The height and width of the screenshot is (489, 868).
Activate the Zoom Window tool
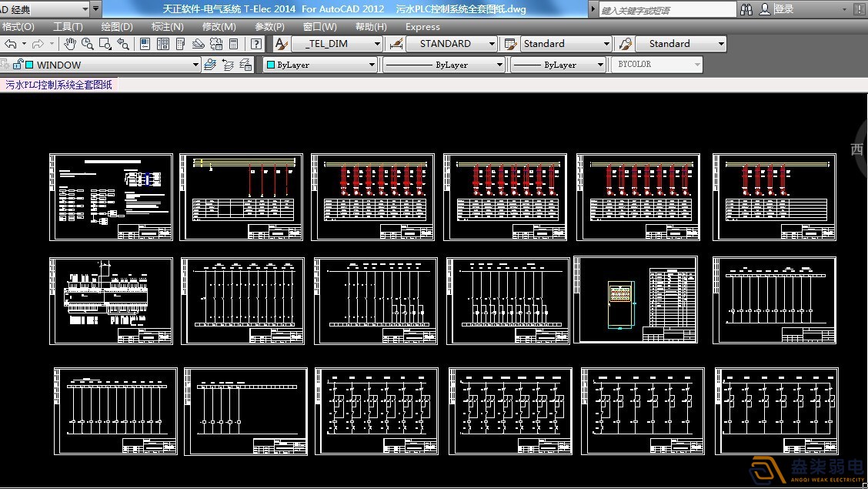pos(105,44)
